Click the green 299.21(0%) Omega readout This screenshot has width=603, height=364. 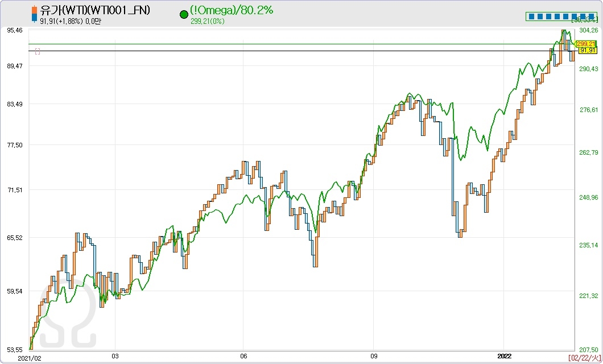[208, 22]
